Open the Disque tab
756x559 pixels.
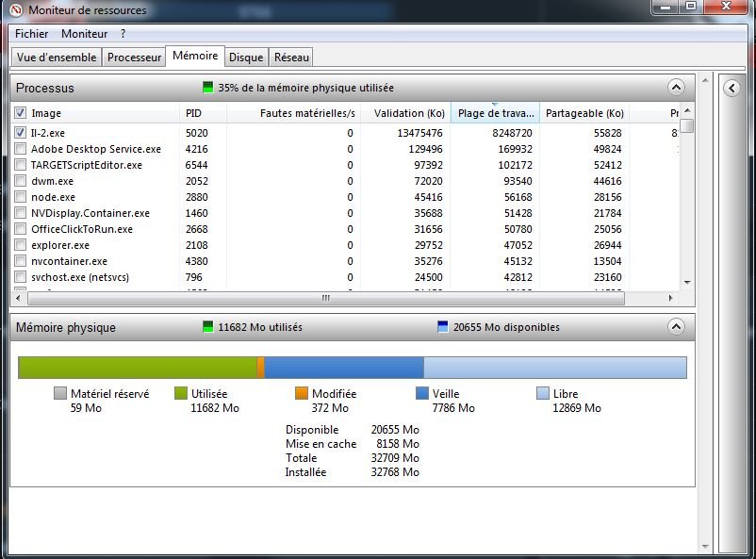(246, 58)
